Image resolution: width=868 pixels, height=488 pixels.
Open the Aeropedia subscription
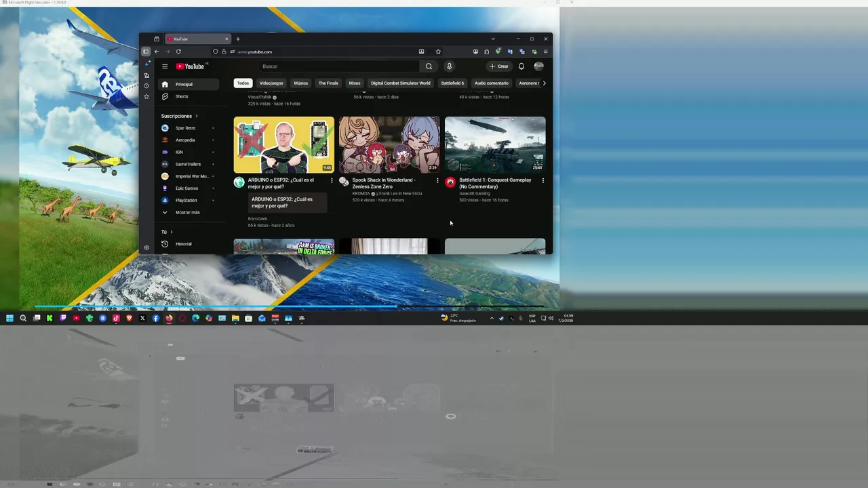189,140
